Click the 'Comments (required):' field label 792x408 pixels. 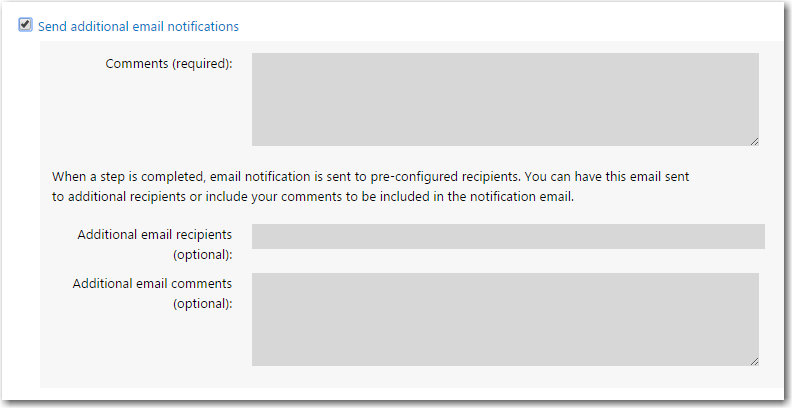coord(168,64)
